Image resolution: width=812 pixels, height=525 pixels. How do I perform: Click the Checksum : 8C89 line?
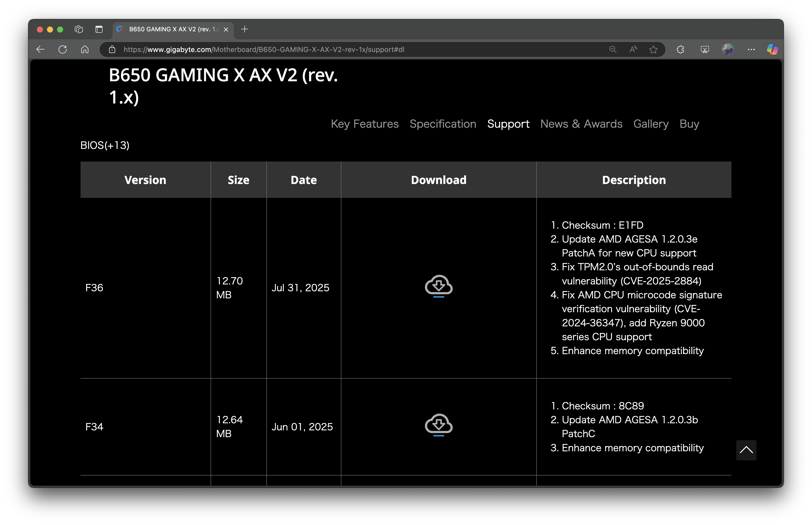point(603,406)
